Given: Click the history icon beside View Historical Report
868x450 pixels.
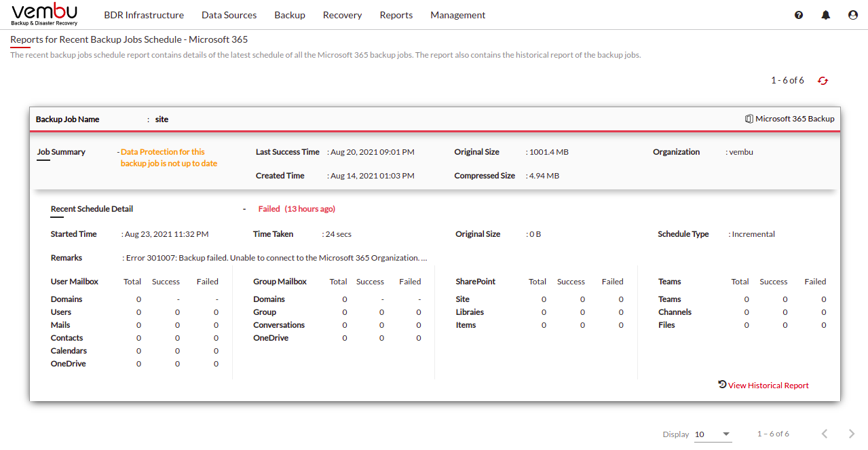Looking at the screenshot, I should pyautogui.click(x=722, y=384).
